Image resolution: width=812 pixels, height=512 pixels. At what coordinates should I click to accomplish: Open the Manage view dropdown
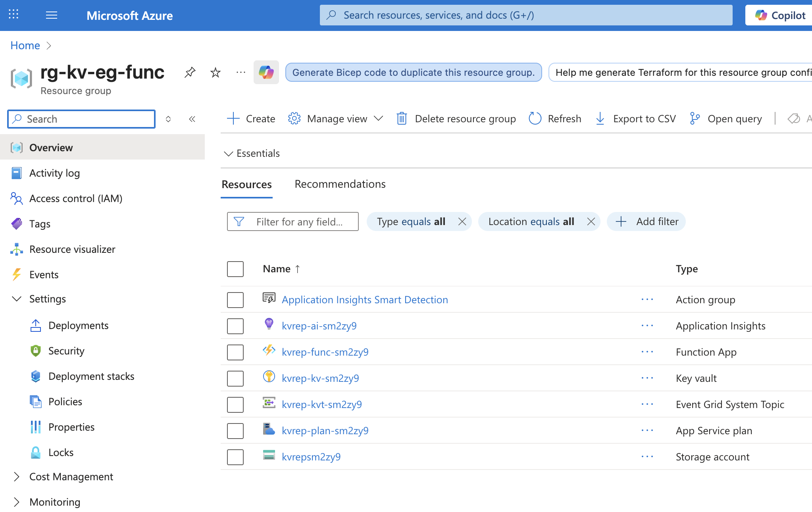pos(336,119)
